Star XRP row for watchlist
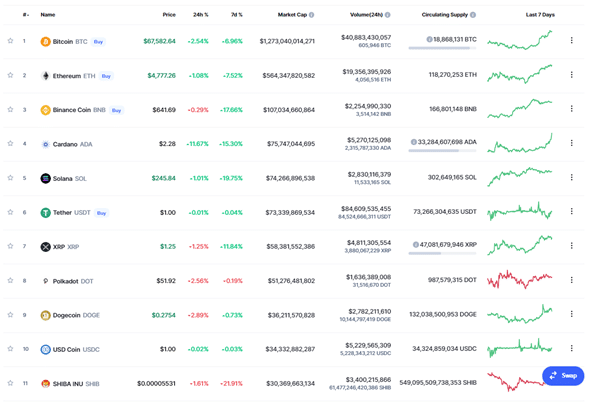589x404 pixels. (x=11, y=246)
